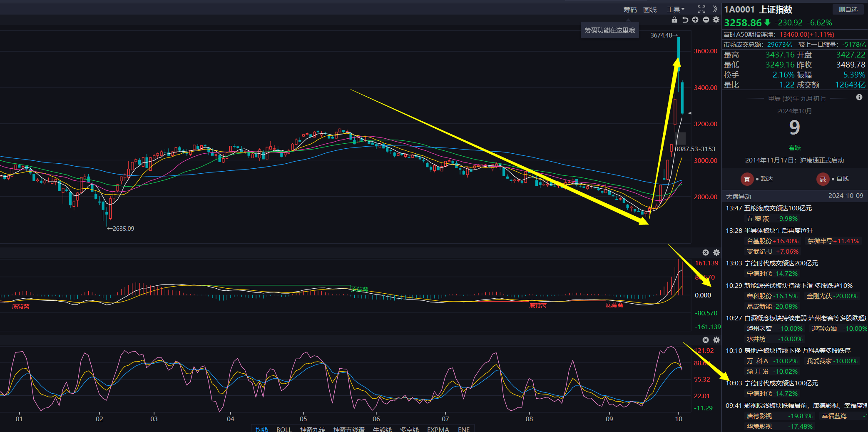This screenshot has width=868, height=432.
Task: Toggle the chart lock icon
Action: click(674, 20)
